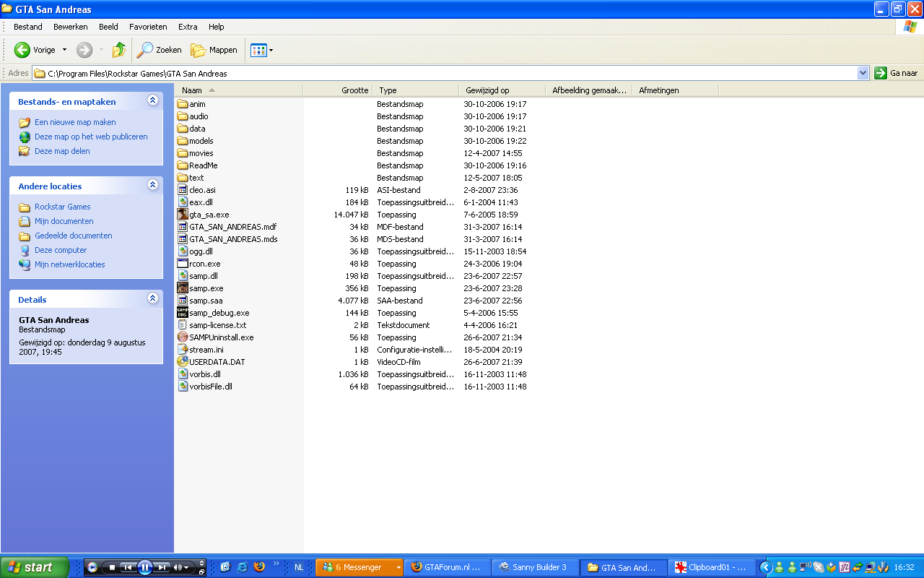Go to Rockstar Games location link
The height and width of the screenshot is (578, 924).
coord(63,207)
